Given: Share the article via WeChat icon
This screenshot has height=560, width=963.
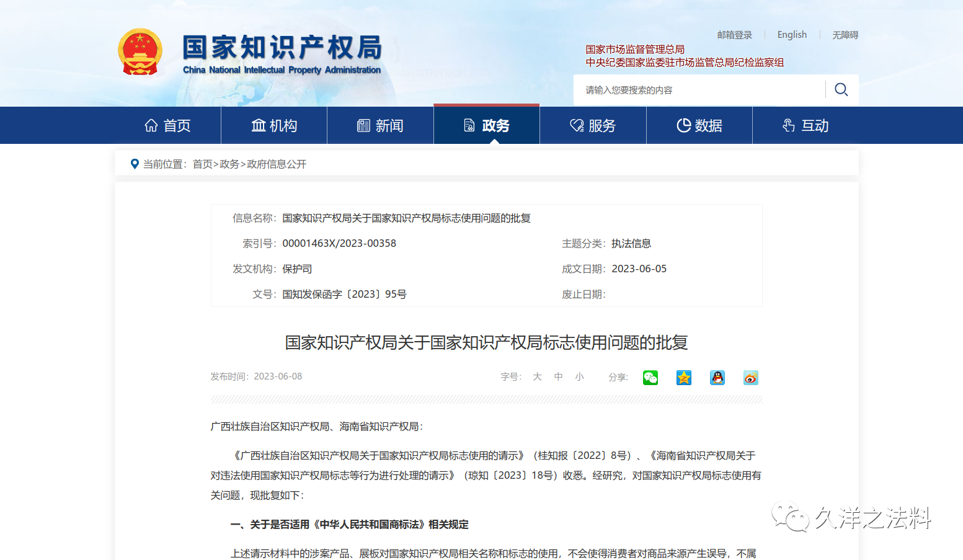Looking at the screenshot, I should 650,378.
